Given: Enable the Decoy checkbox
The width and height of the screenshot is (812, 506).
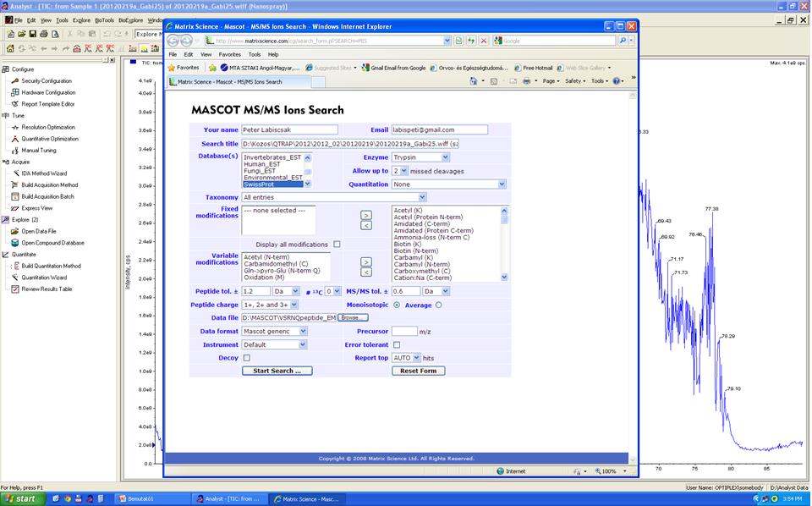Looking at the screenshot, I should click(247, 358).
